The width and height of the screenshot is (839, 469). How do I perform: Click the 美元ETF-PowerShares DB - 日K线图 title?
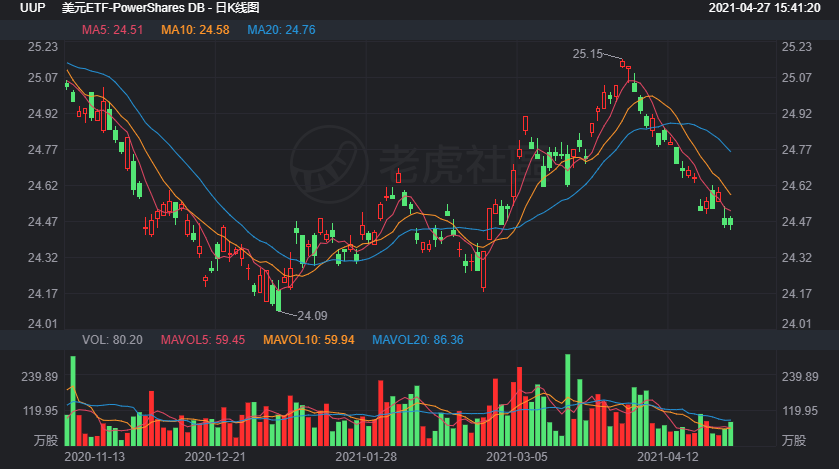161,8
